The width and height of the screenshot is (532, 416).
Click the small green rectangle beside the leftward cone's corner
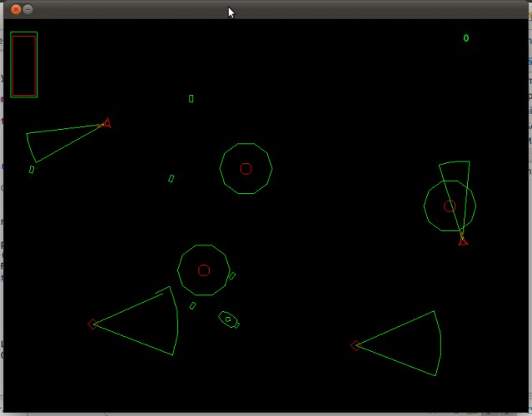click(32, 170)
